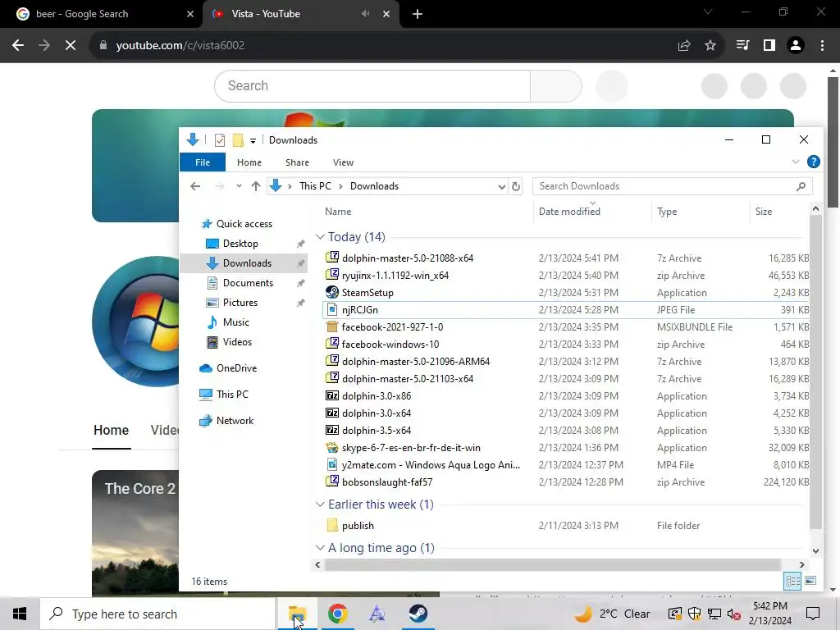Refresh the Downloads folder

515,186
